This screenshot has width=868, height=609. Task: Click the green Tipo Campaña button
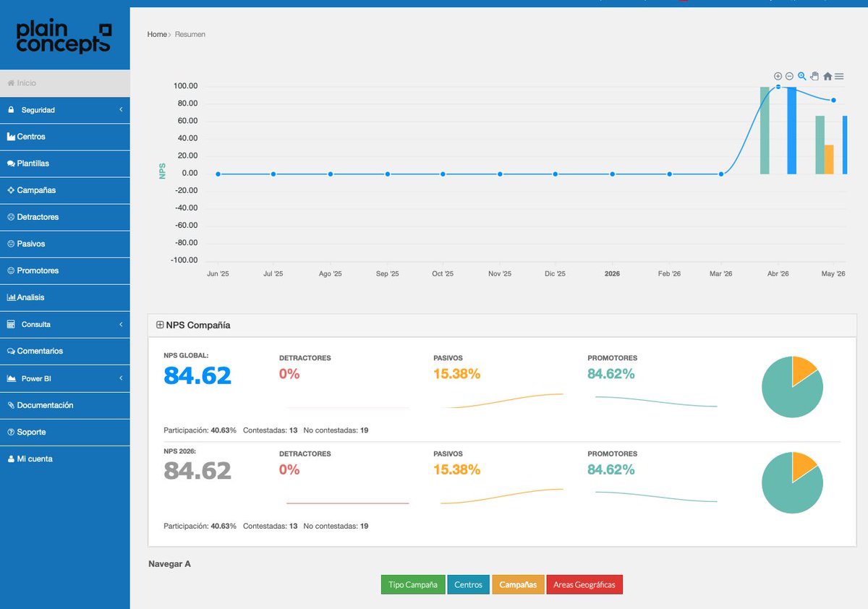point(413,584)
